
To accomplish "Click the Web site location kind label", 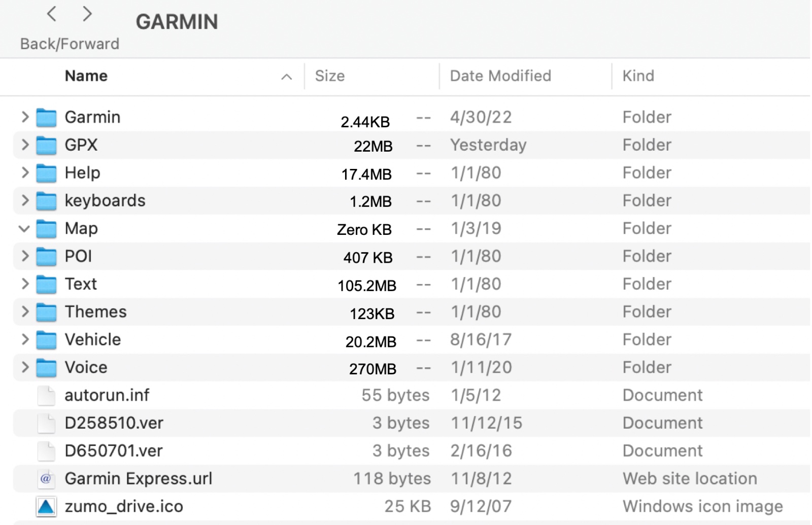I will pos(690,479).
